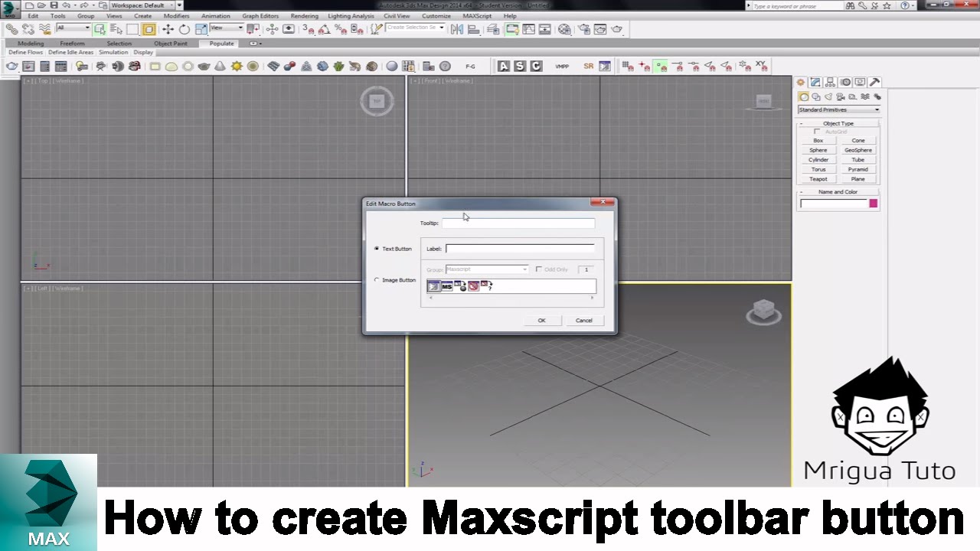Screen dimensions: 980x551
Task: Click OK in Edit Macro Button dialog
Action: 541,321
